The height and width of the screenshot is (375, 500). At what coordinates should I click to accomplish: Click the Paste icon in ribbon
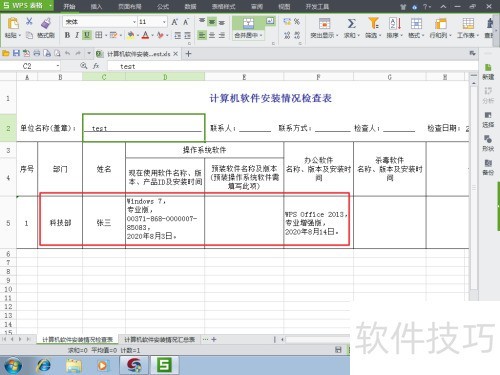coord(13,23)
